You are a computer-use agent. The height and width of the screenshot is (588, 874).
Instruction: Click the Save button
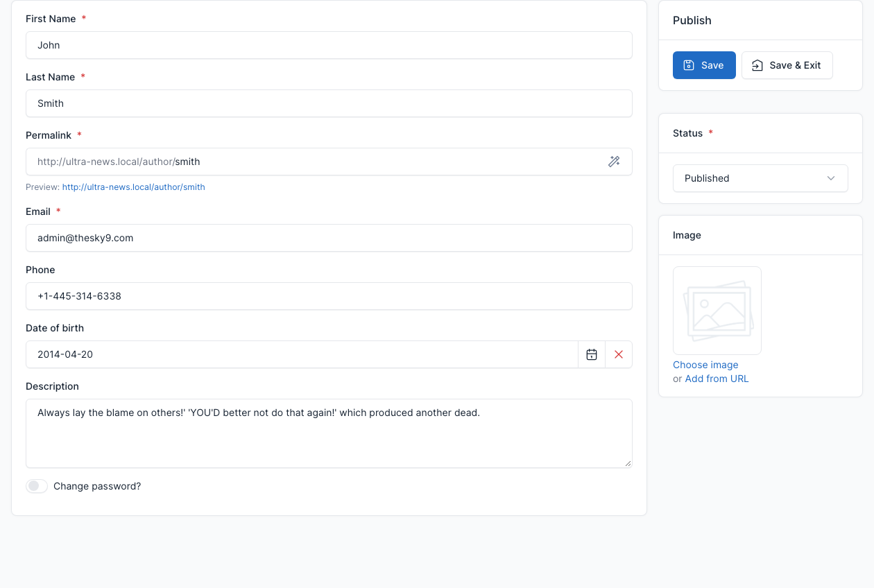704,65
